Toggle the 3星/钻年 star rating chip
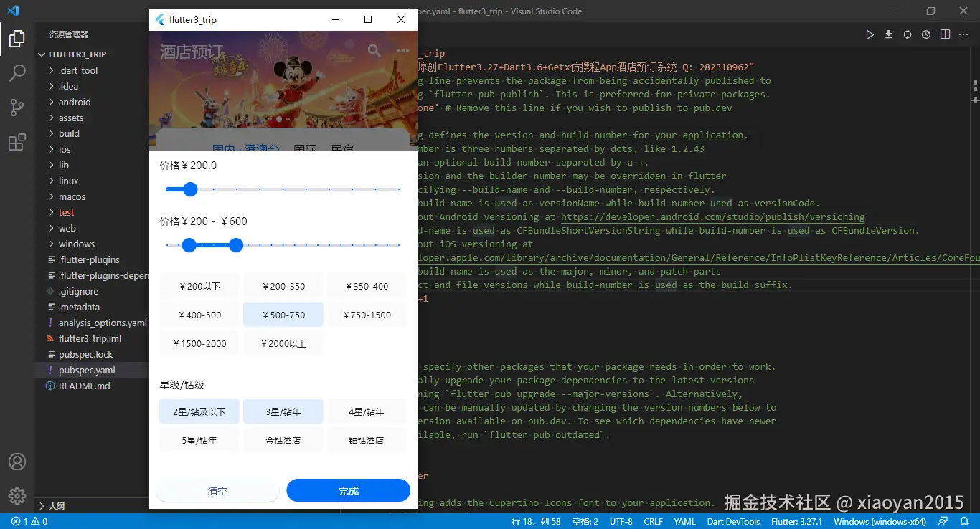980x529 pixels. (x=283, y=411)
